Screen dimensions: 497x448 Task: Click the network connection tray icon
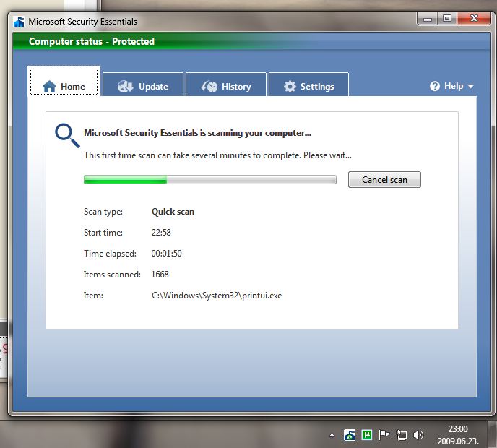(401, 435)
